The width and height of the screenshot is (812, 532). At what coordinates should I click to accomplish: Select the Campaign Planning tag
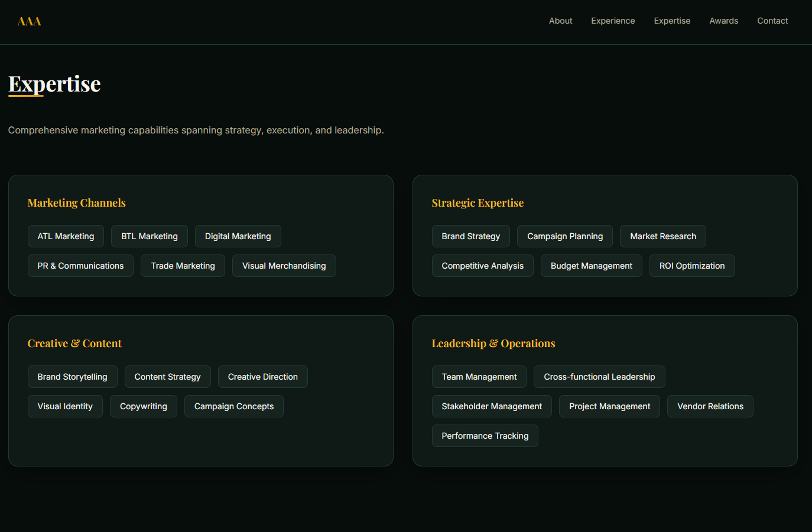[x=565, y=236]
